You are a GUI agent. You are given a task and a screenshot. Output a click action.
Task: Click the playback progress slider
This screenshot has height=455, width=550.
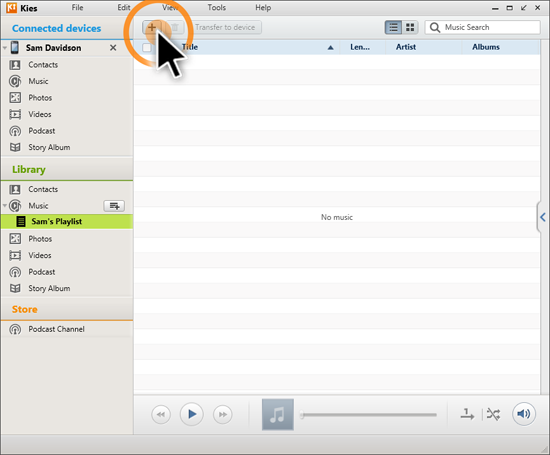click(x=369, y=415)
